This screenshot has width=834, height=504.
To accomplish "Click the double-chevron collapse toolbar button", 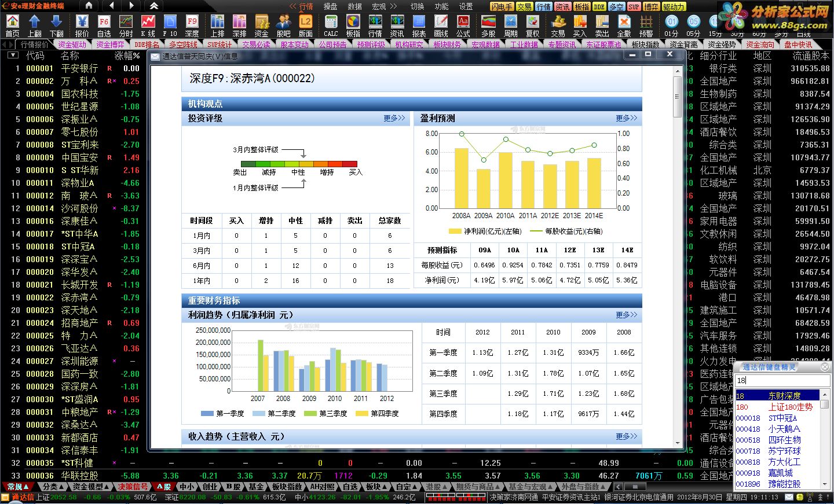I will (154, 6).
